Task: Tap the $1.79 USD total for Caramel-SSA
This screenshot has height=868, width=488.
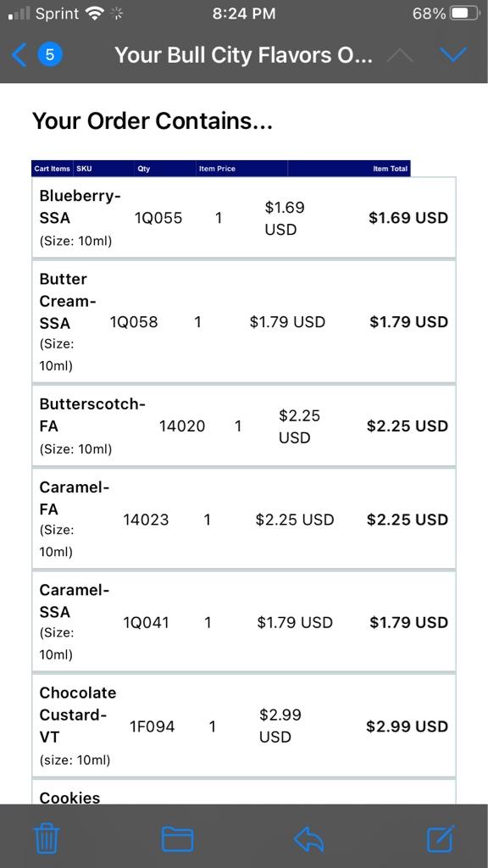Action: [x=408, y=622]
